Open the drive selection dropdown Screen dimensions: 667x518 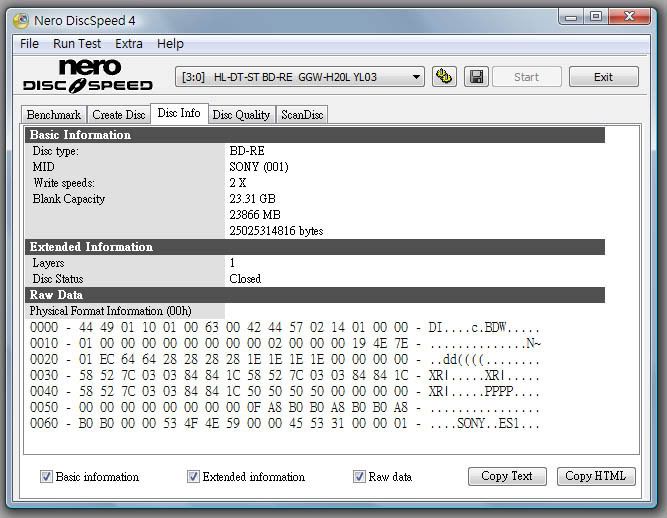[299, 77]
